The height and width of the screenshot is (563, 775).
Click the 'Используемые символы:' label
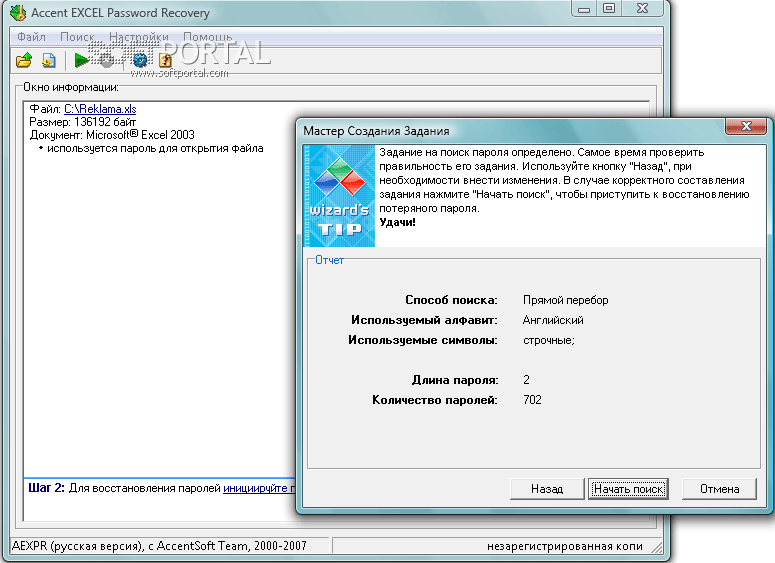pyautogui.click(x=423, y=340)
